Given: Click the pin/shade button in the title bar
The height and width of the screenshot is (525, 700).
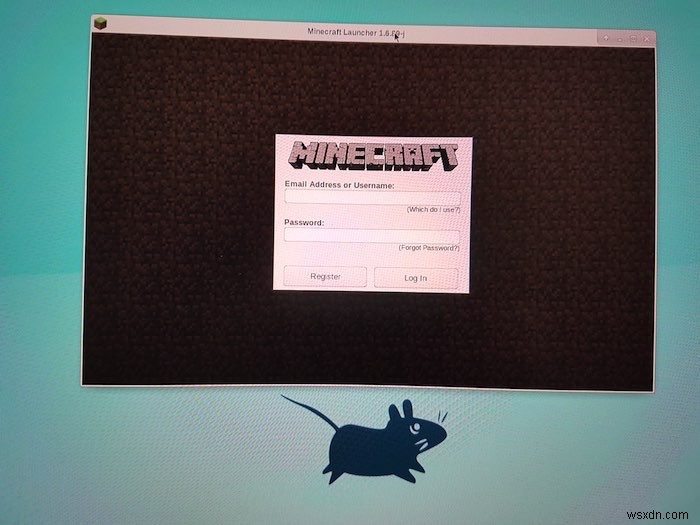Looking at the screenshot, I should pos(606,38).
